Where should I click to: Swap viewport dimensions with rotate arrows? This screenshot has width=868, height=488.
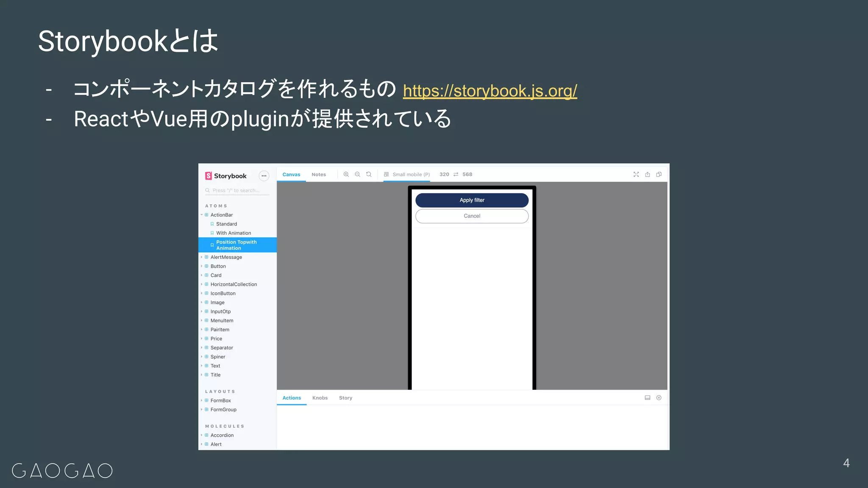tap(456, 175)
